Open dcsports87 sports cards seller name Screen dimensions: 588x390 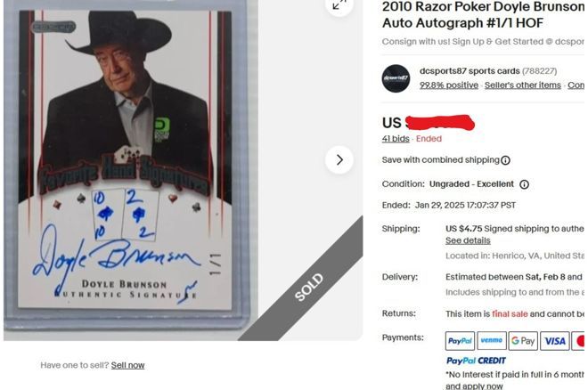(470, 71)
